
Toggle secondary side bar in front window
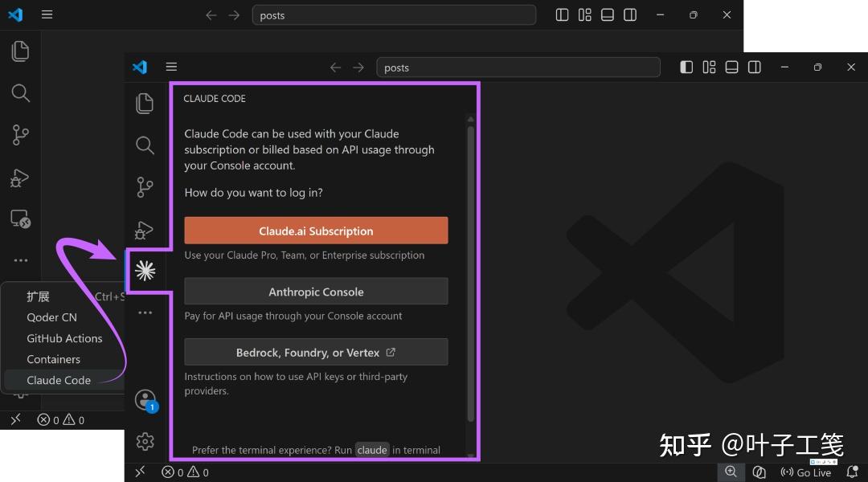[755, 67]
